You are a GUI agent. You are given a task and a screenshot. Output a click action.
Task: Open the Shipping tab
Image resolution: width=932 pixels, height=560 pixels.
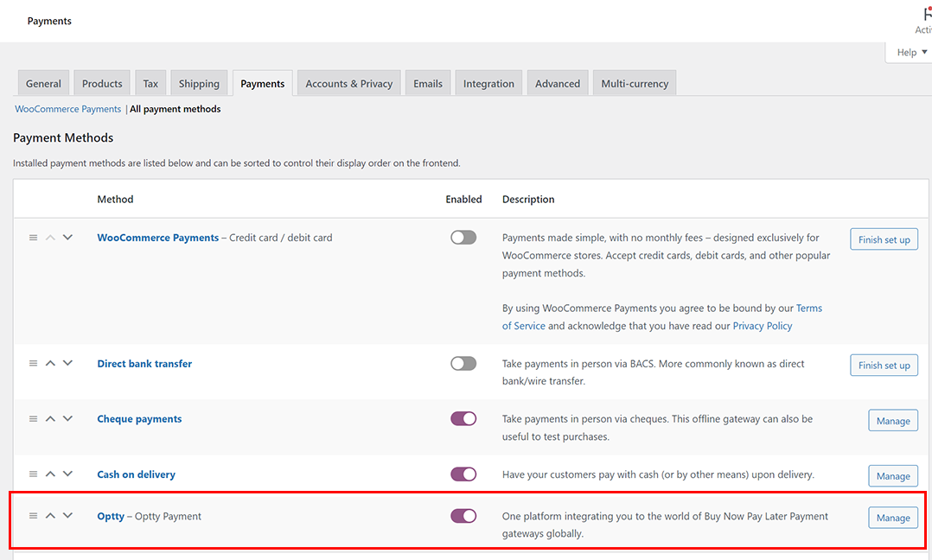tap(199, 84)
